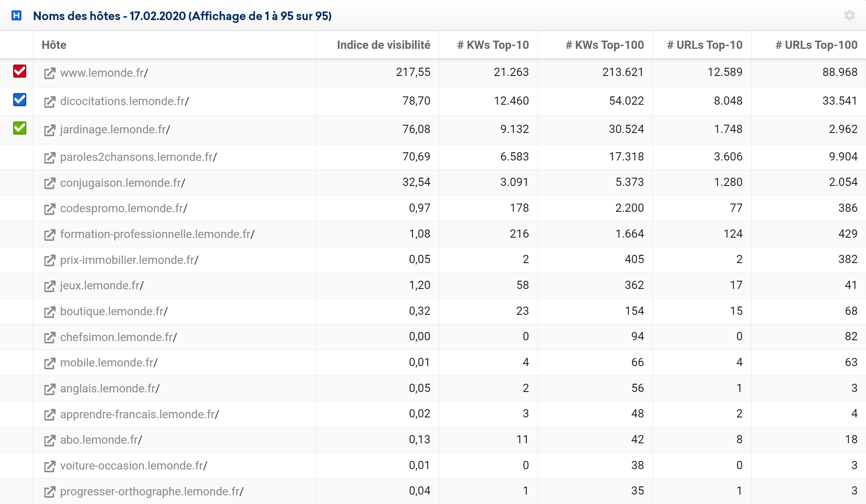The height and width of the screenshot is (504, 866).
Task: Open external link icon for prix-immobilier.lemonde.fr
Action: click(50, 260)
